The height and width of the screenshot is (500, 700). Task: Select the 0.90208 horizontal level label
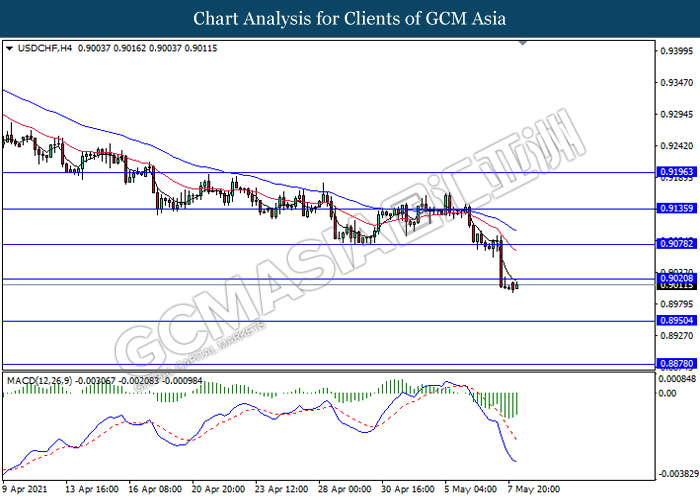(677, 279)
